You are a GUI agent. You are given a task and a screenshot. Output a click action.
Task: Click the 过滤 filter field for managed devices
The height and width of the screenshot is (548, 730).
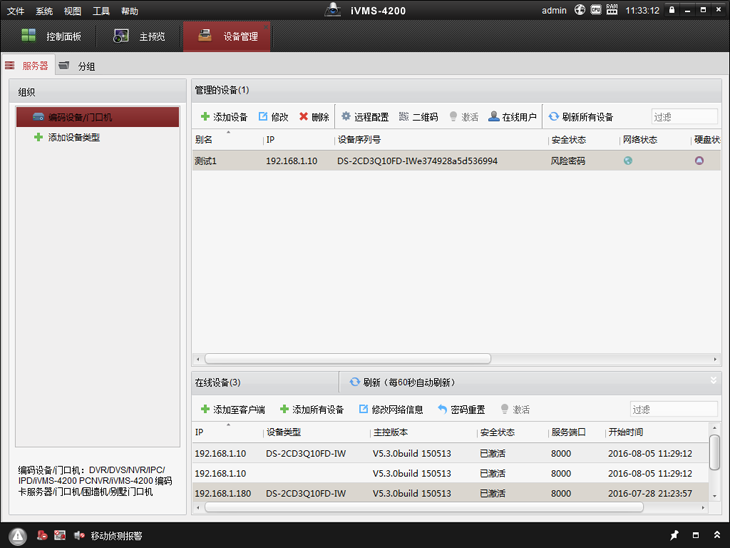pos(684,117)
